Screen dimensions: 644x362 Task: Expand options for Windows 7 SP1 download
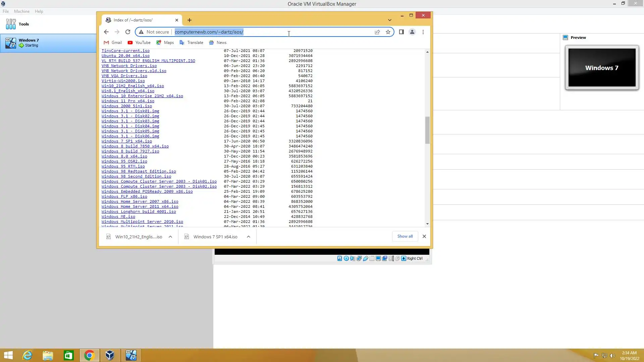coord(249,237)
